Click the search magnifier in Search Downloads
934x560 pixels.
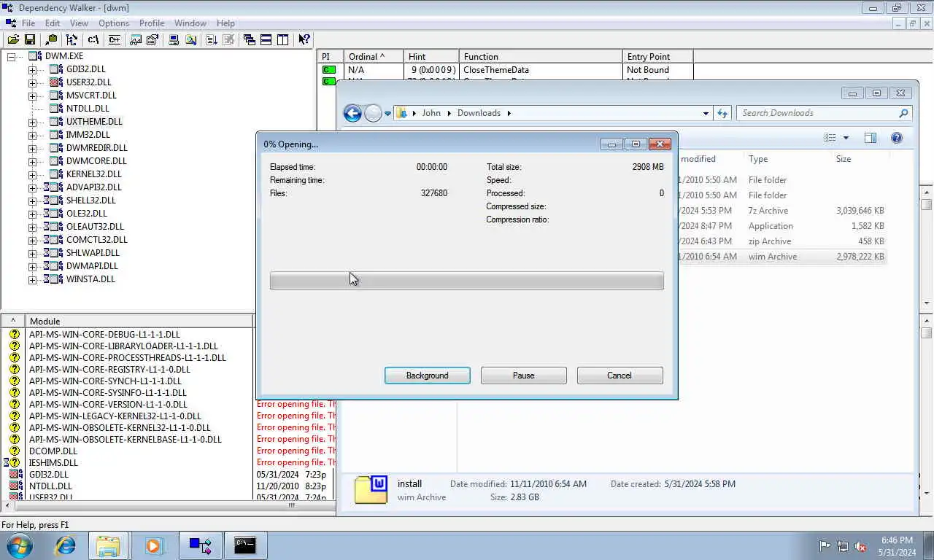click(x=903, y=113)
